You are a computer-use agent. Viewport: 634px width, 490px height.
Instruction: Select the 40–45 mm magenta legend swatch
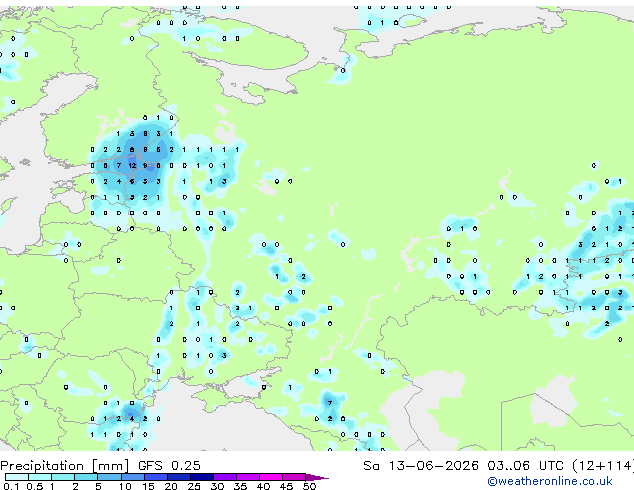coord(271,477)
